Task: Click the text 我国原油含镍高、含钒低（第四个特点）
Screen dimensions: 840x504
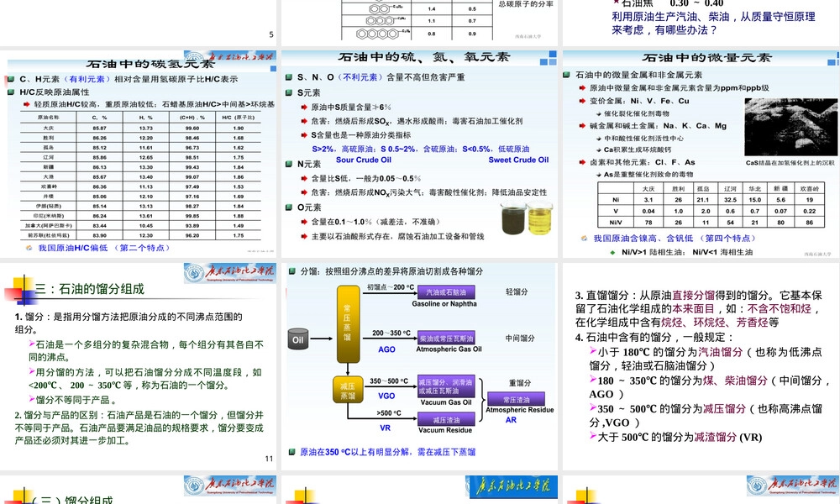Action: tap(675, 239)
